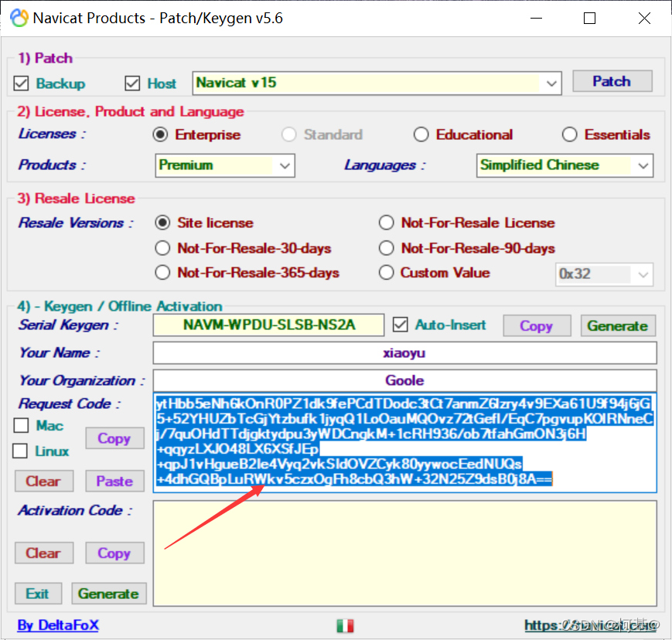This screenshot has height=640, width=672.
Task: Click inside the Activation Code area
Action: (404, 553)
